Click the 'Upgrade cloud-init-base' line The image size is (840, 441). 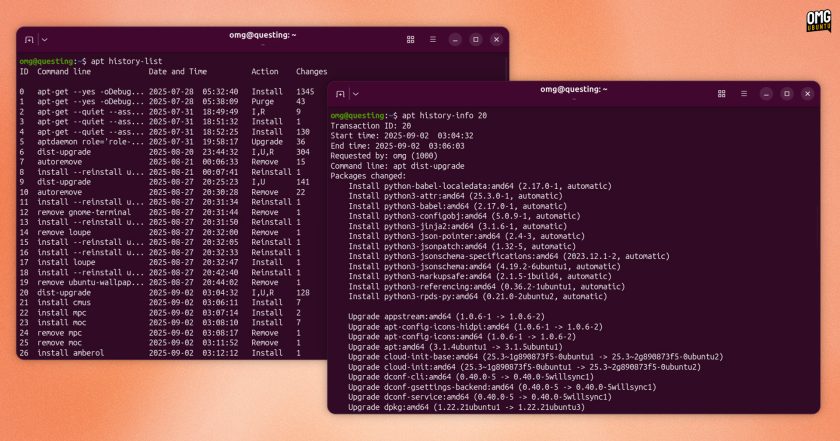click(536, 357)
